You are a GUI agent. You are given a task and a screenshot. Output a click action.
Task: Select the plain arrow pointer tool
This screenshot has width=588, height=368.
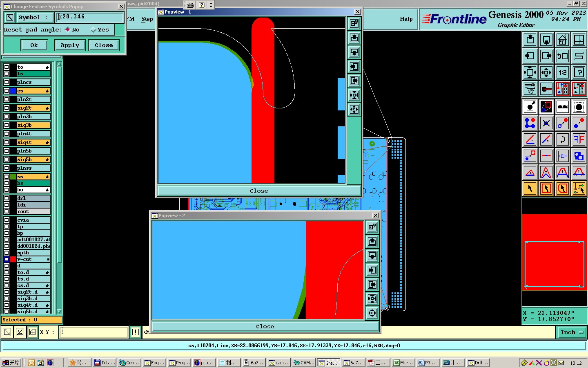(x=530, y=188)
